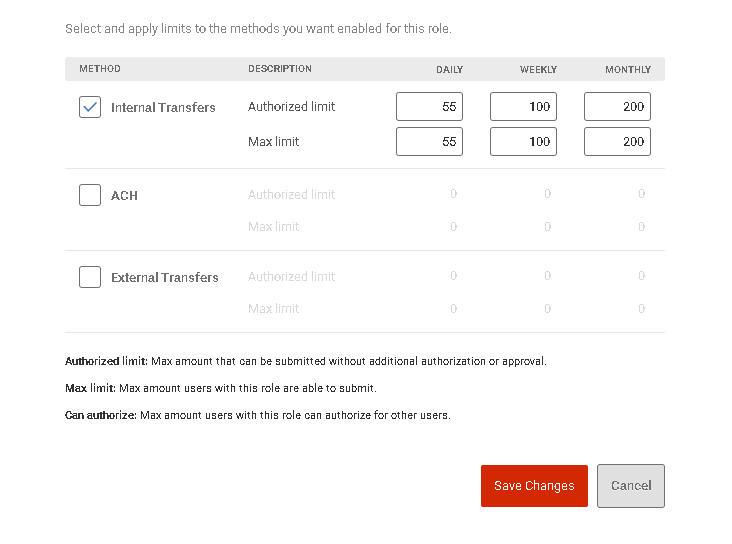Click the DESCRIPTION column header
The height and width of the screenshot is (544, 732).
(x=280, y=69)
